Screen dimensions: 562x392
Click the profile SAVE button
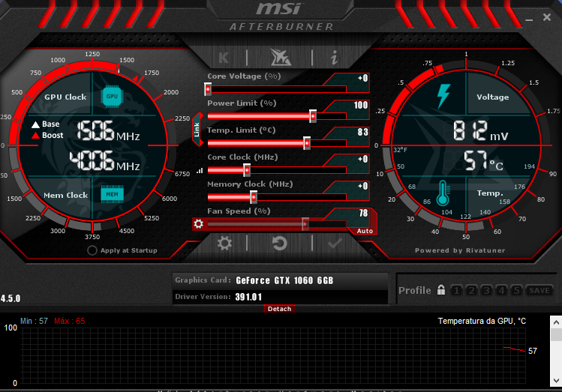coord(539,290)
